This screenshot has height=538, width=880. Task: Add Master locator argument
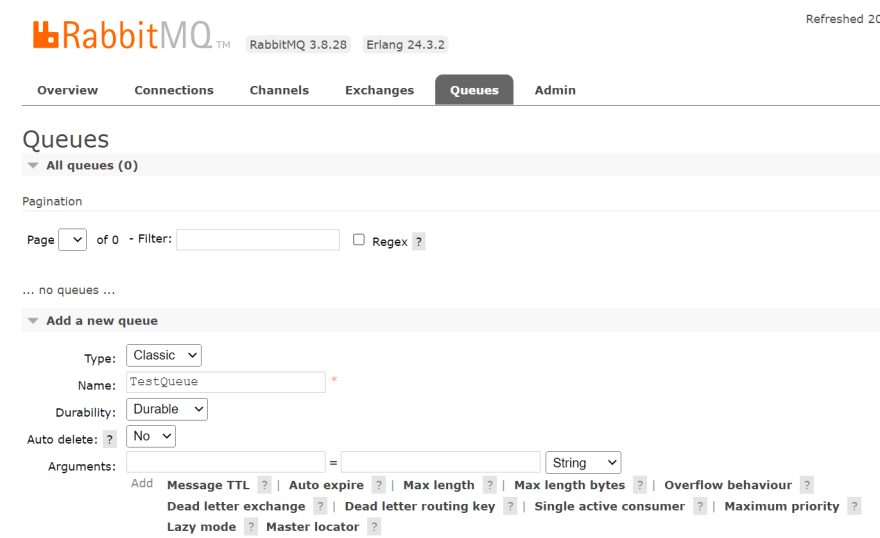(313, 527)
